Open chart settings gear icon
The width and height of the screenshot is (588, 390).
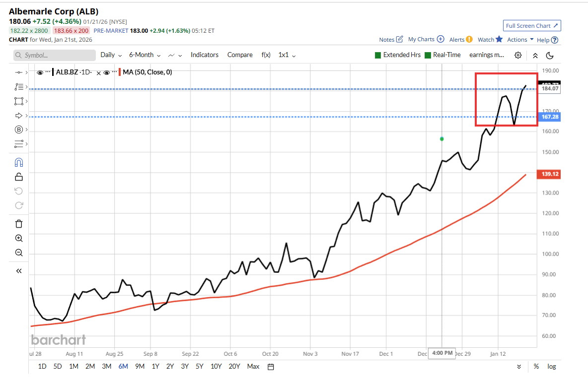pos(518,55)
